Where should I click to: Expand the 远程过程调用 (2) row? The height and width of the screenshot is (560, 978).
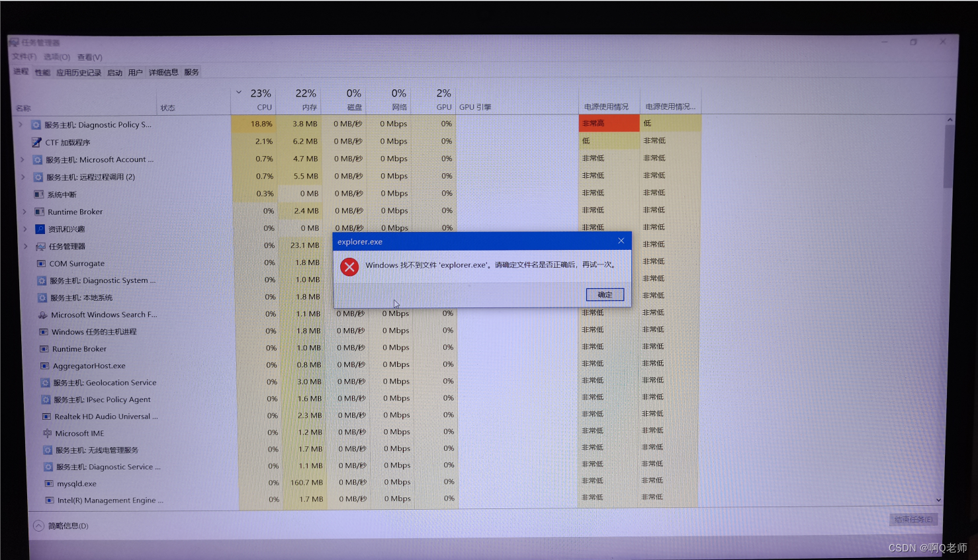[23, 177]
